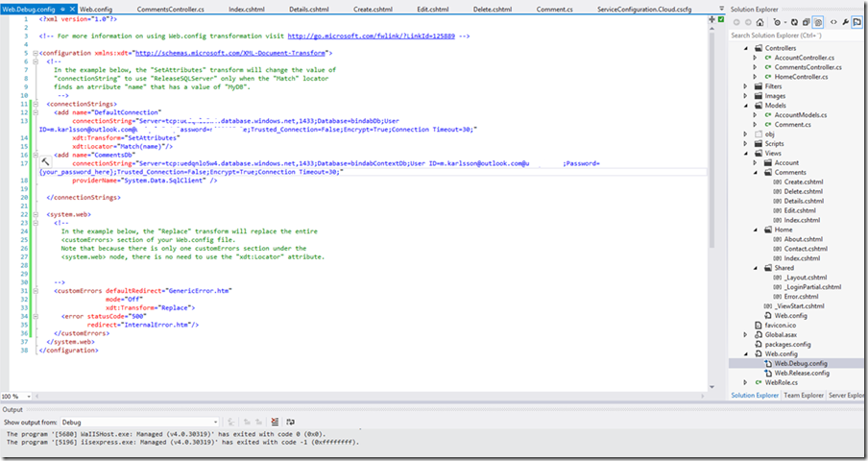Switch to the ServiceConfiguration.Cloud.cscfg tab
Image resolution: width=868 pixels, height=461 pixels.
point(644,10)
